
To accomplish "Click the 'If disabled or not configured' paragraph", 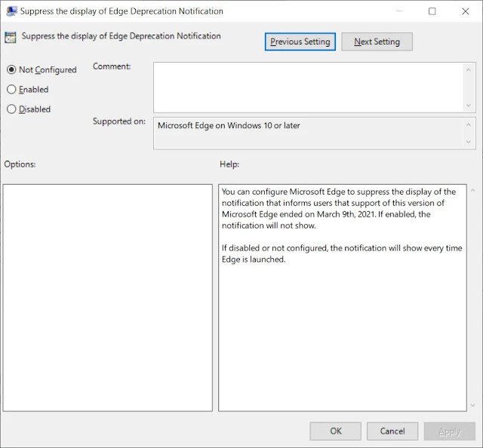I will 342,253.
